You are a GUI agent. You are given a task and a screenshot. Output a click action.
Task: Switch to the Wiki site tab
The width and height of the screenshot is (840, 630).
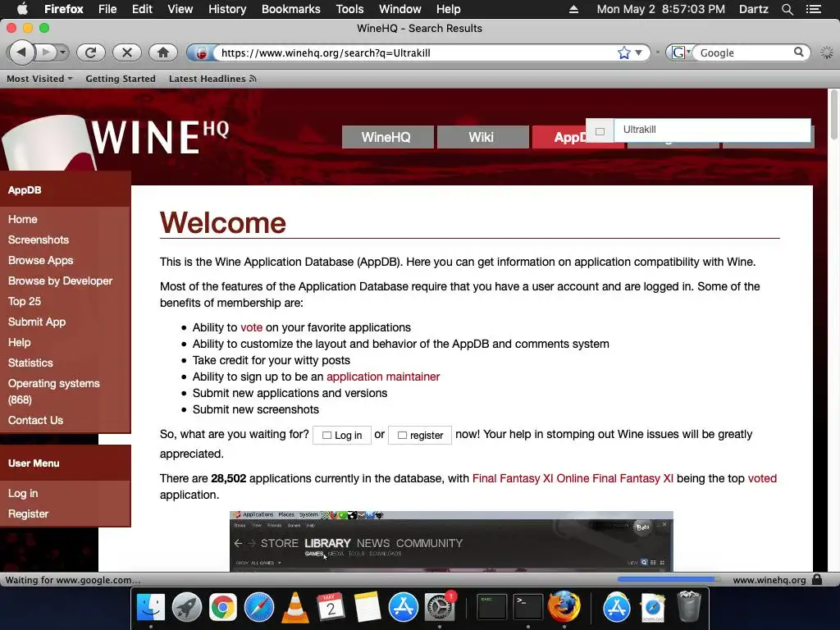(x=482, y=137)
